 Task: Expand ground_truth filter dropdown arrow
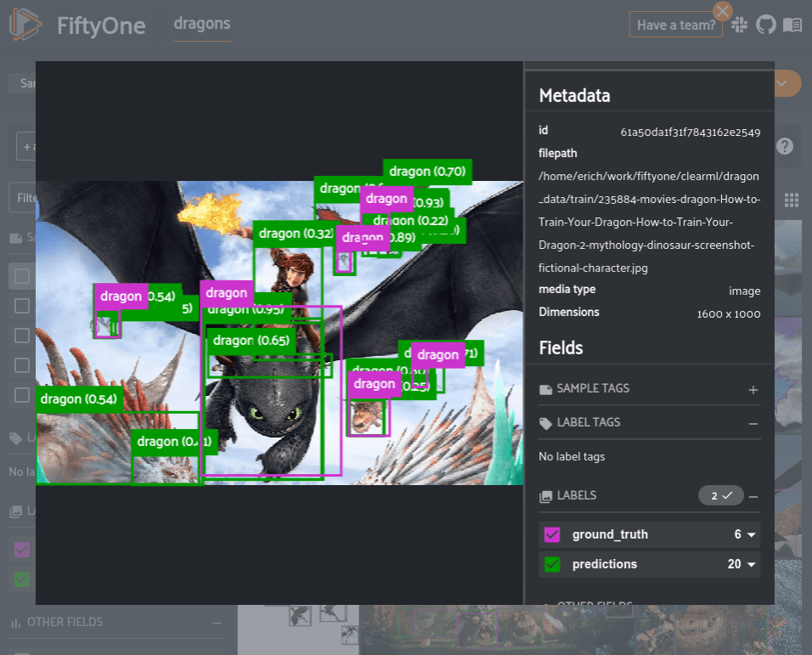tap(752, 534)
